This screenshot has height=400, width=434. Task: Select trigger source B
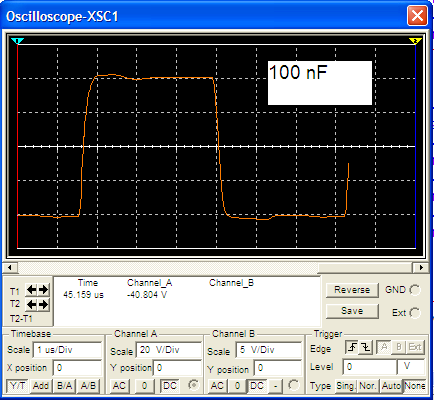pyautogui.click(x=399, y=348)
